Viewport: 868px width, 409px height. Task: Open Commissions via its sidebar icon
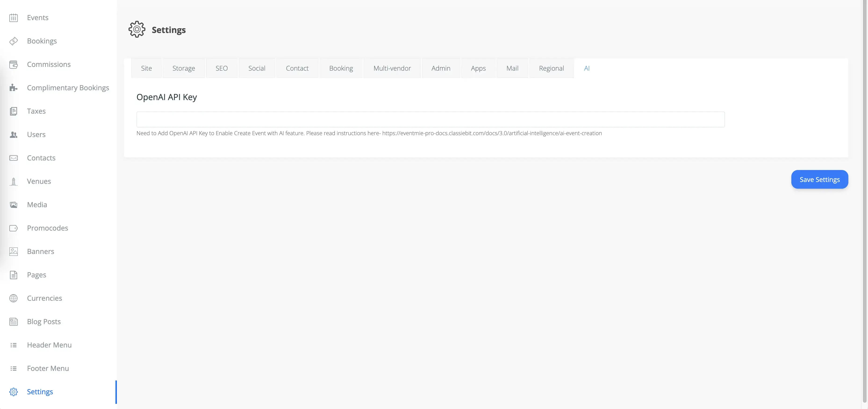pyautogui.click(x=14, y=64)
